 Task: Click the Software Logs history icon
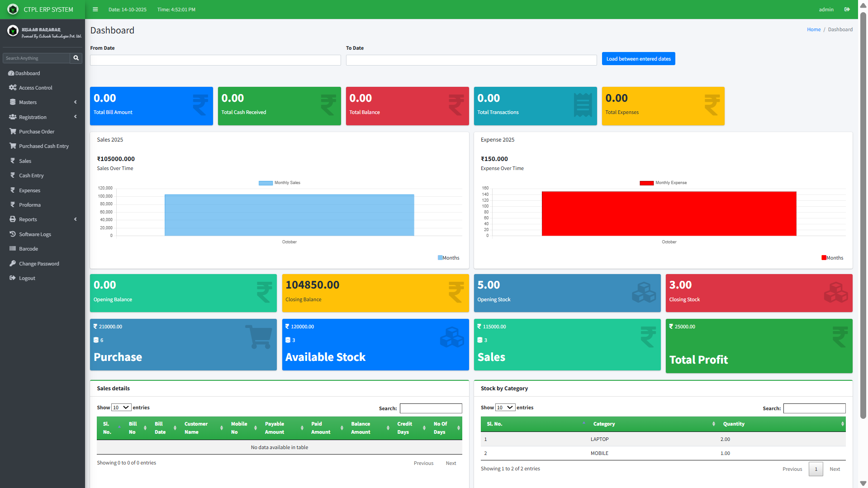(13, 234)
